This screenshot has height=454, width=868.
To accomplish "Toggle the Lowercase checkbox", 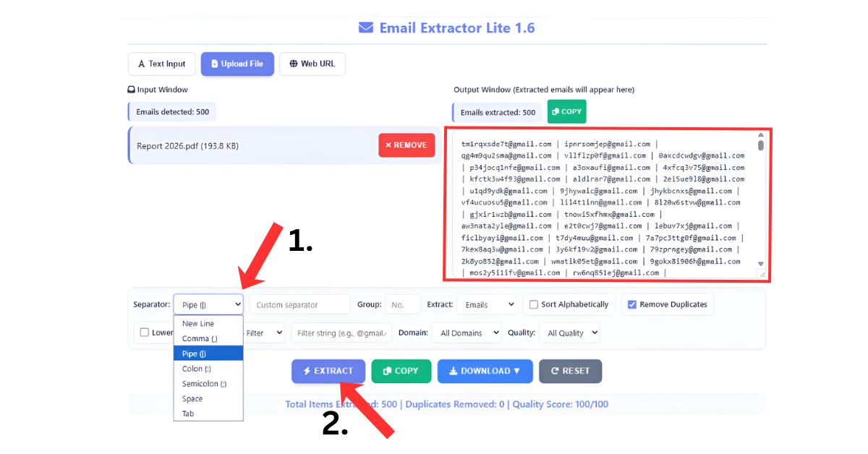I will point(145,333).
